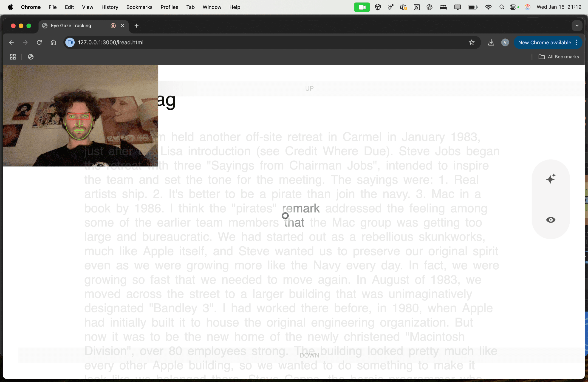
Task: Focus the address bar showing 127.0.0.1:3000/iread.html
Action: tap(272, 43)
